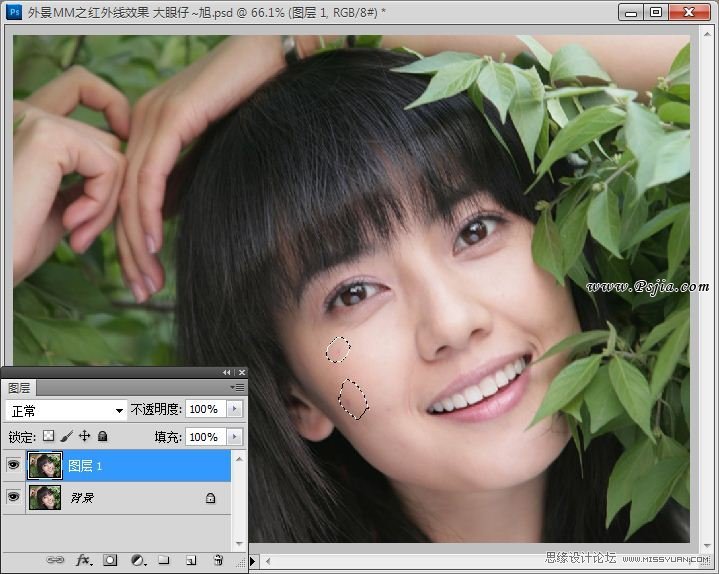Select the 背景 layer name
This screenshot has height=574, width=719.
[82, 498]
